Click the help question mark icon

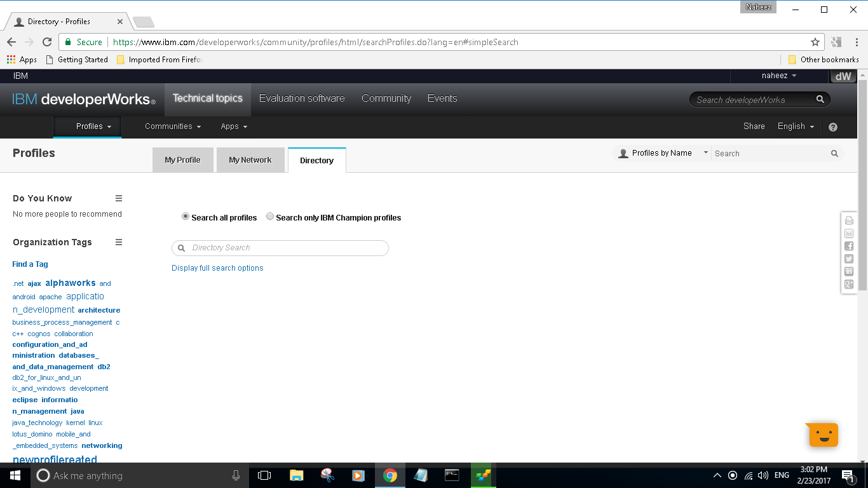(x=833, y=127)
